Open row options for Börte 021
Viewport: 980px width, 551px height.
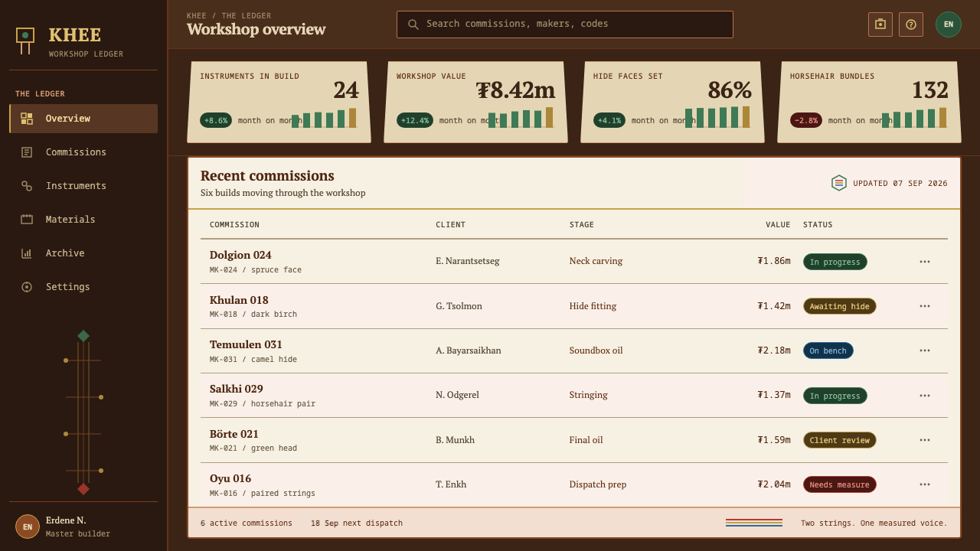(925, 440)
